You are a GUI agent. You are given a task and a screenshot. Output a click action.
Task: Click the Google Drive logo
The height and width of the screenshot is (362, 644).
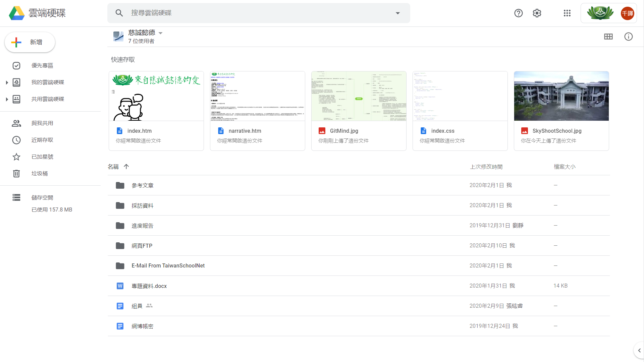(17, 13)
